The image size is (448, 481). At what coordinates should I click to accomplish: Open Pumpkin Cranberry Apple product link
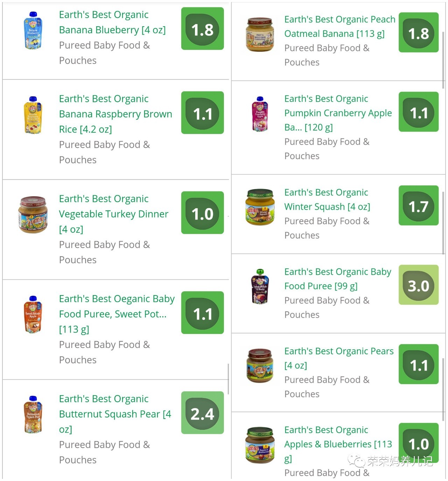(x=338, y=113)
